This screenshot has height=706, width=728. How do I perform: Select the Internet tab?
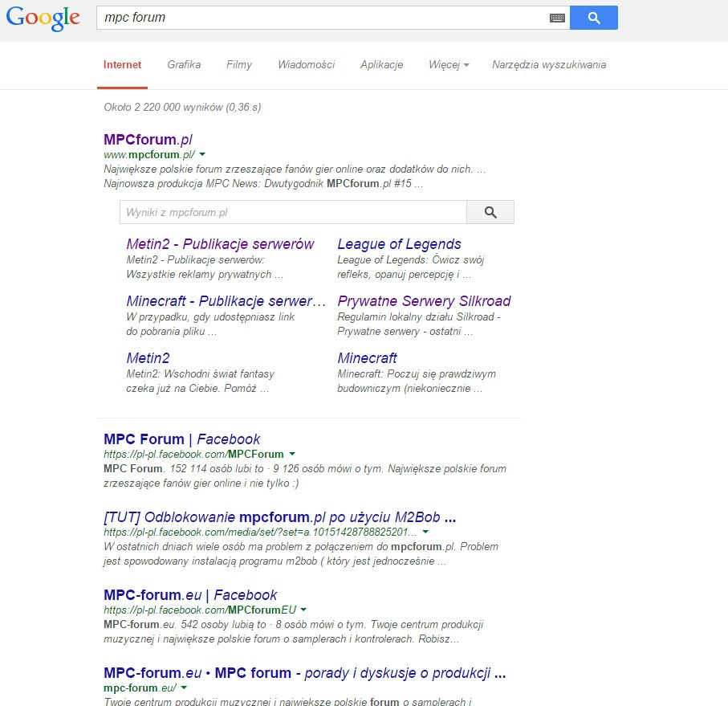[122, 64]
